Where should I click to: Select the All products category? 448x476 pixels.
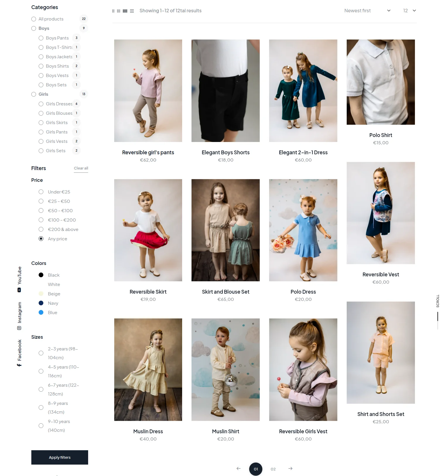(34, 19)
